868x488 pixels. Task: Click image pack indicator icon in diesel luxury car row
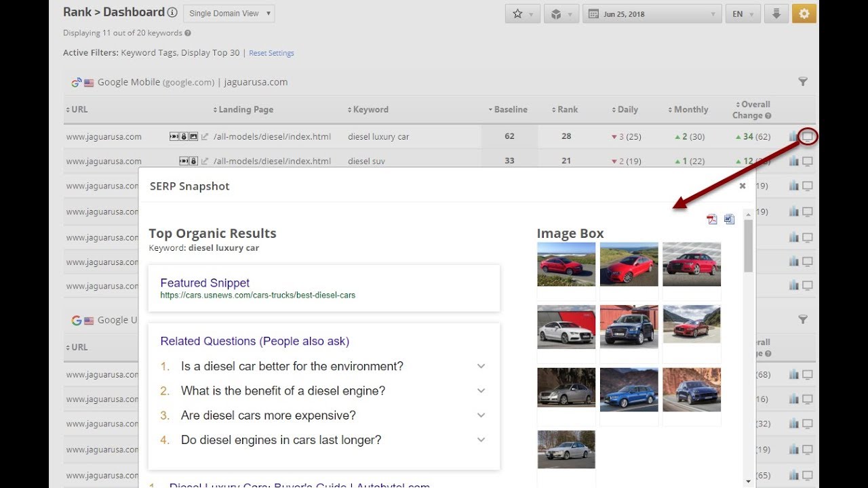pyautogui.click(x=194, y=137)
